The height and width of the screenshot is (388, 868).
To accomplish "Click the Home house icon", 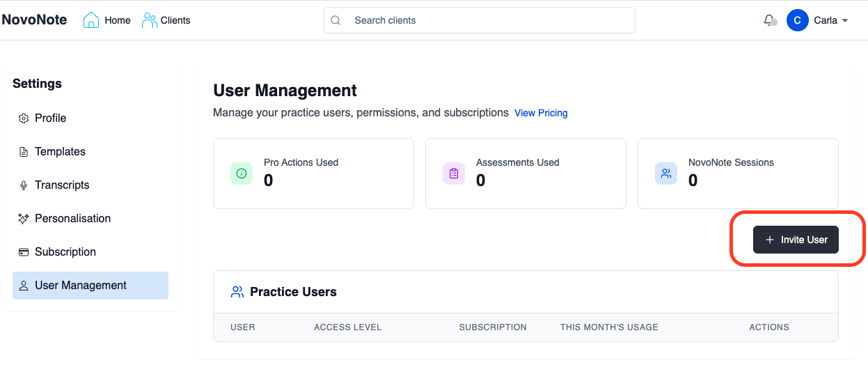I will [91, 20].
